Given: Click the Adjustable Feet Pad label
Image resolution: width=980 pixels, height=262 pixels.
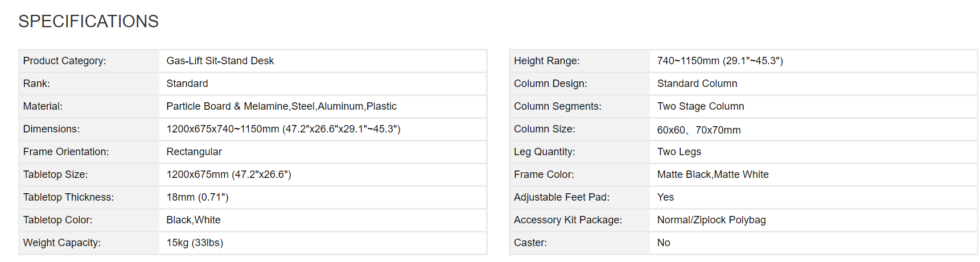Looking at the screenshot, I should click(561, 197).
